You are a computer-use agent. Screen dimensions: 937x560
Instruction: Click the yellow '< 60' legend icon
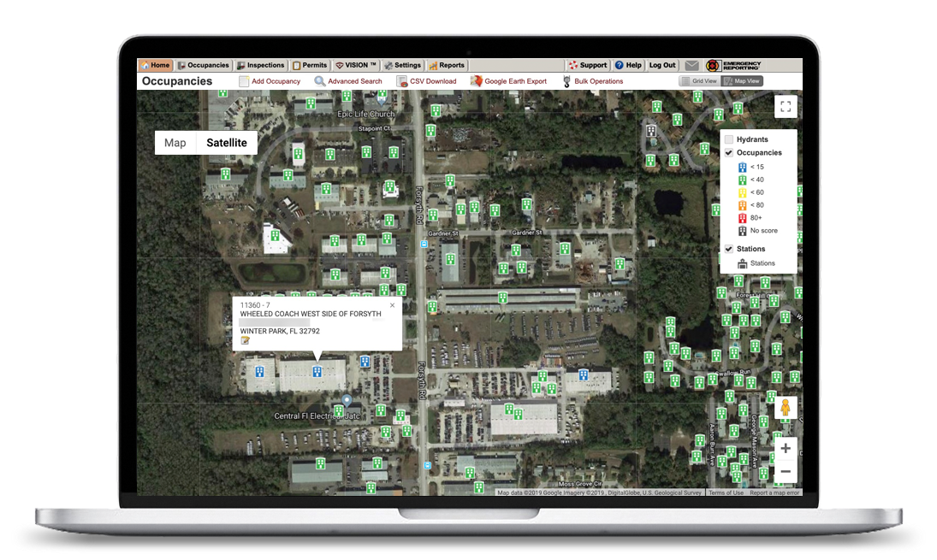click(742, 192)
